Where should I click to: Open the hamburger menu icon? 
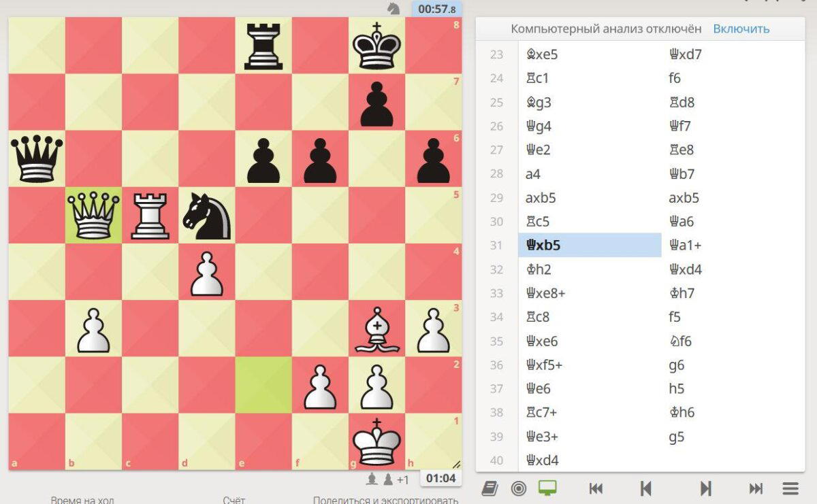(x=790, y=488)
